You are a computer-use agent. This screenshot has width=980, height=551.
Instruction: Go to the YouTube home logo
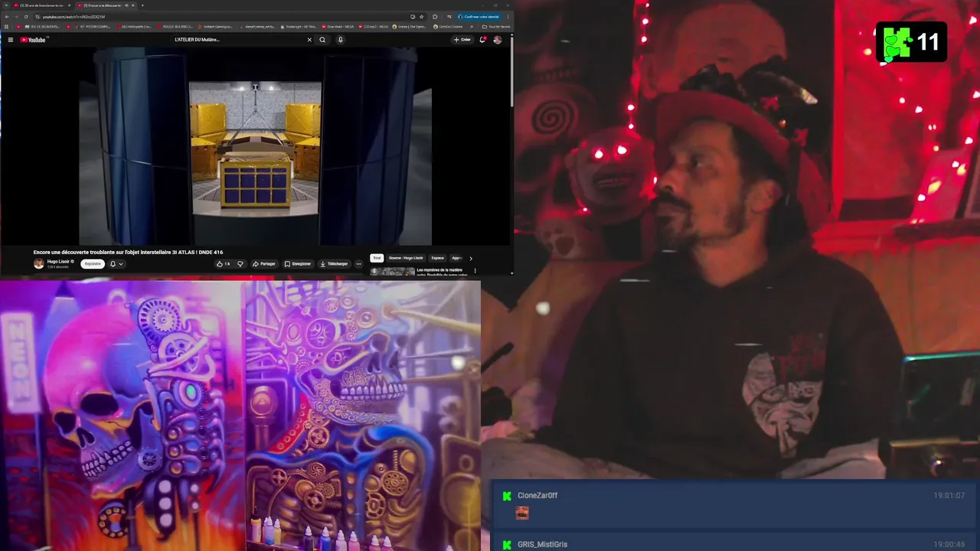click(x=33, y=40)
